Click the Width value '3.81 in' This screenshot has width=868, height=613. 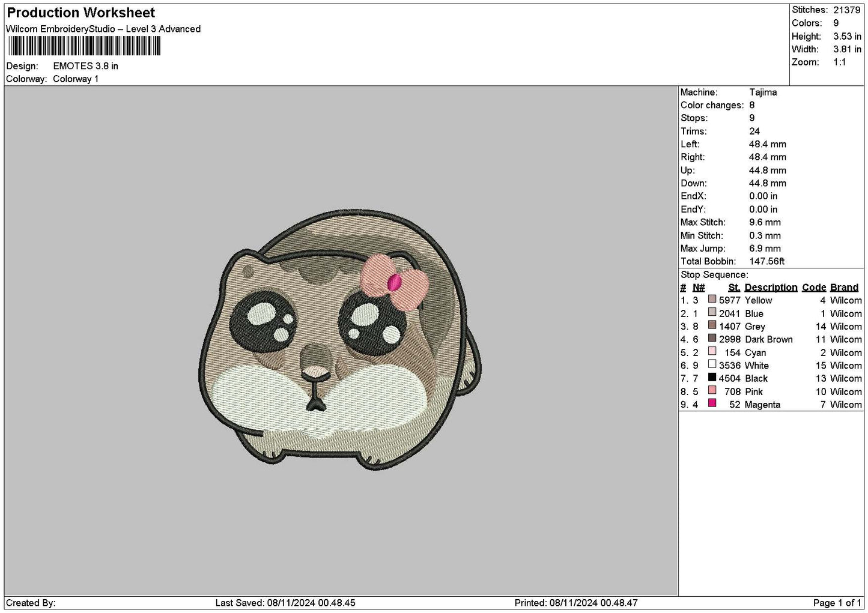coord(847,49)
